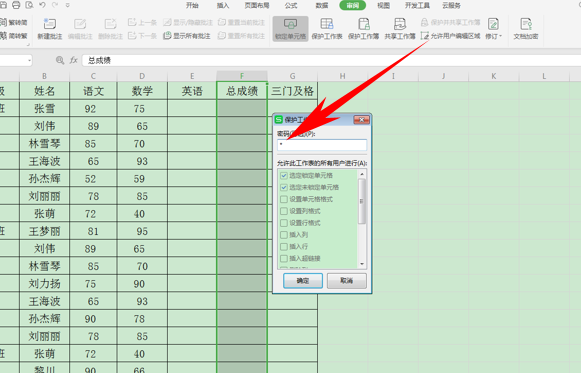Check 设置列格式 checkbox
Screen dimensions: 582x373
(284, 211)
